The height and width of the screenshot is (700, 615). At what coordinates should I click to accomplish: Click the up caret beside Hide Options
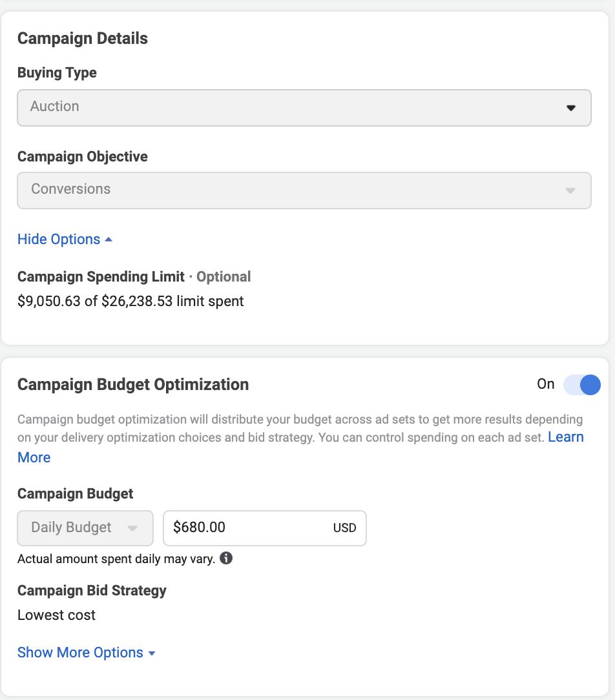click(109, 239)
